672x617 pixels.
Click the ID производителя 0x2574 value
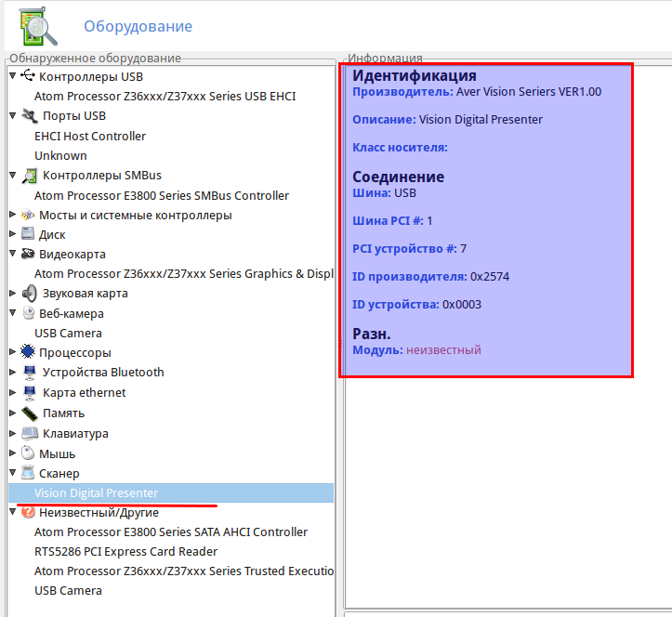click(x=490, y=277)
